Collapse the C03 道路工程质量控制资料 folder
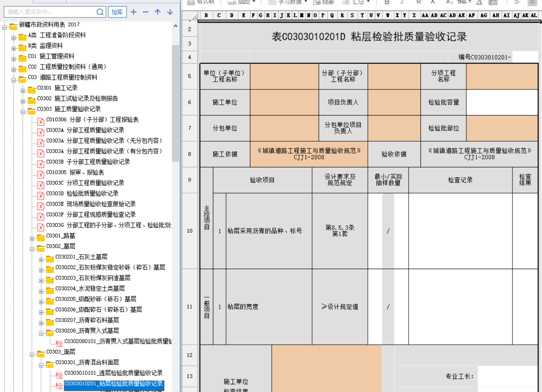542x392 pixels. click(x=14, y=80)
